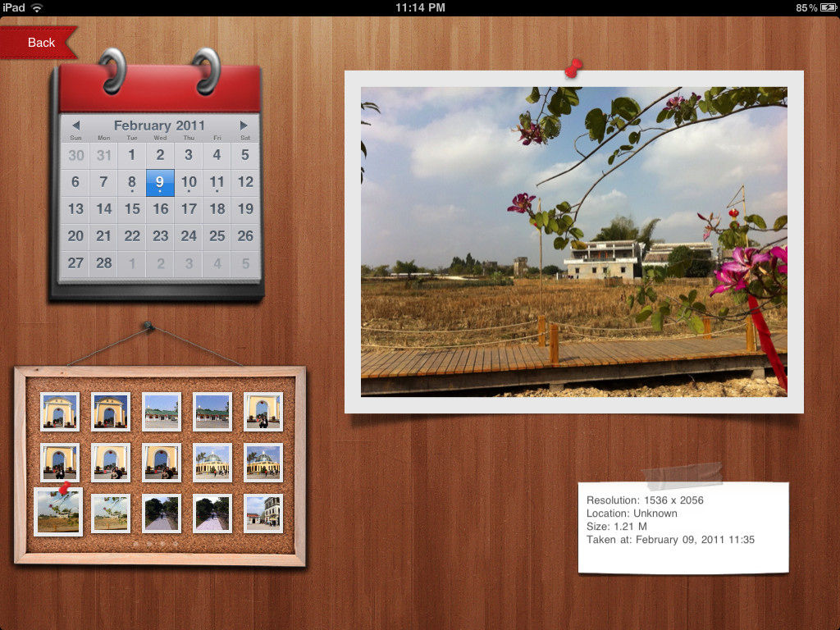The height and width of the screenshot is (630, 840).
Task: Tap the Wi-Fi icon in status bar
Action: [x=36, y=7]
